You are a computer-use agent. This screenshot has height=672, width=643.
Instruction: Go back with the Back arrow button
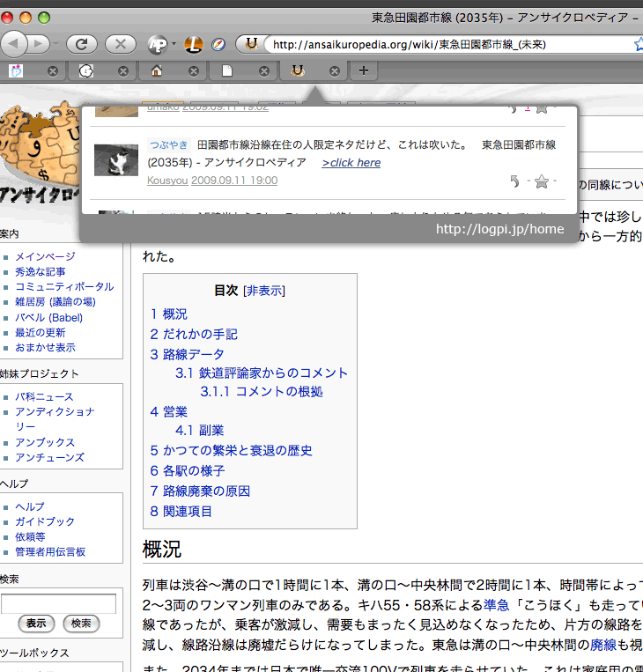coord(13,44)
